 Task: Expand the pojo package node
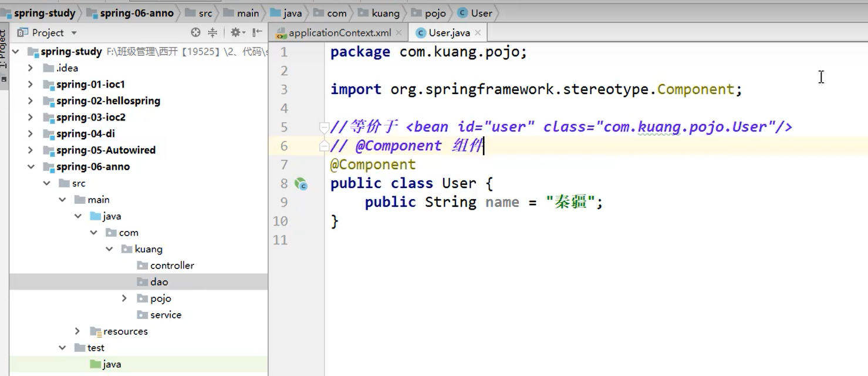[124, 298]
